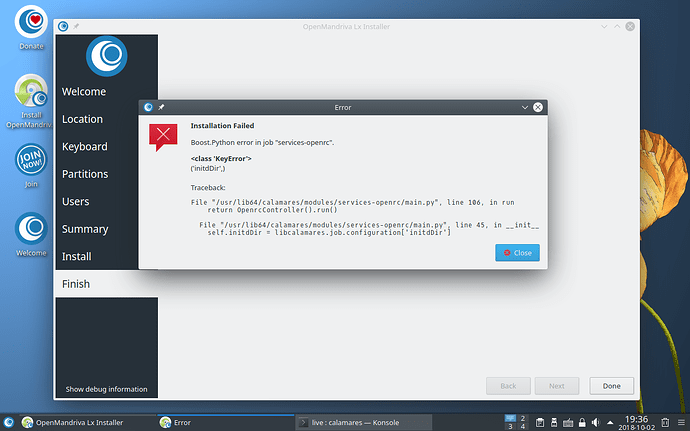Click the disabled Next button
Screen dimensions: 690x431
[x=557, y=386]
